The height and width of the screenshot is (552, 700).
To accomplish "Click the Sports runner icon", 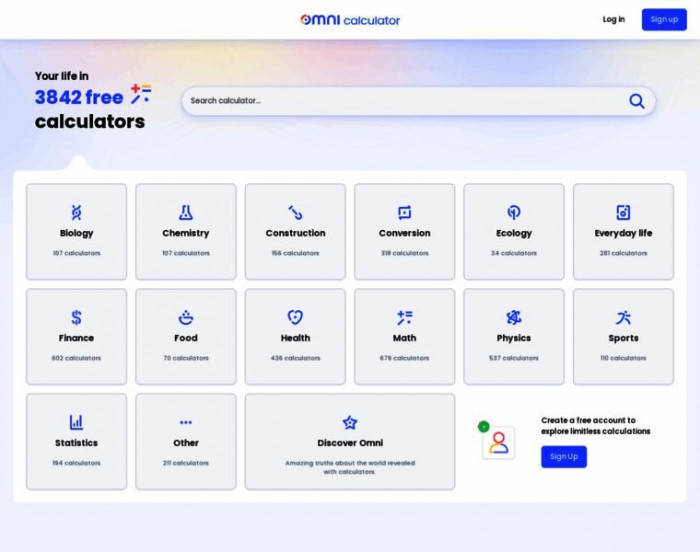I will click(x=623, y=318).
